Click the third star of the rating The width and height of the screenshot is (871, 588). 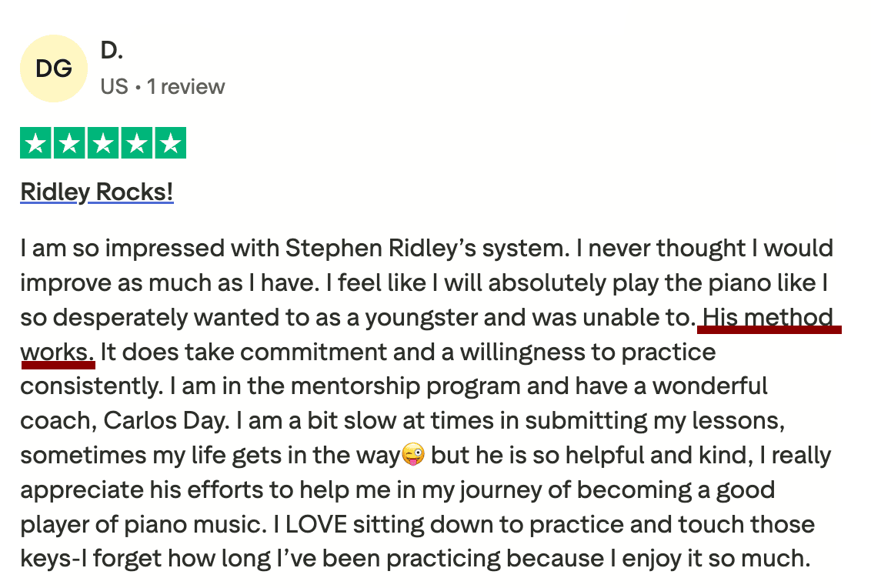pos(103,143)
